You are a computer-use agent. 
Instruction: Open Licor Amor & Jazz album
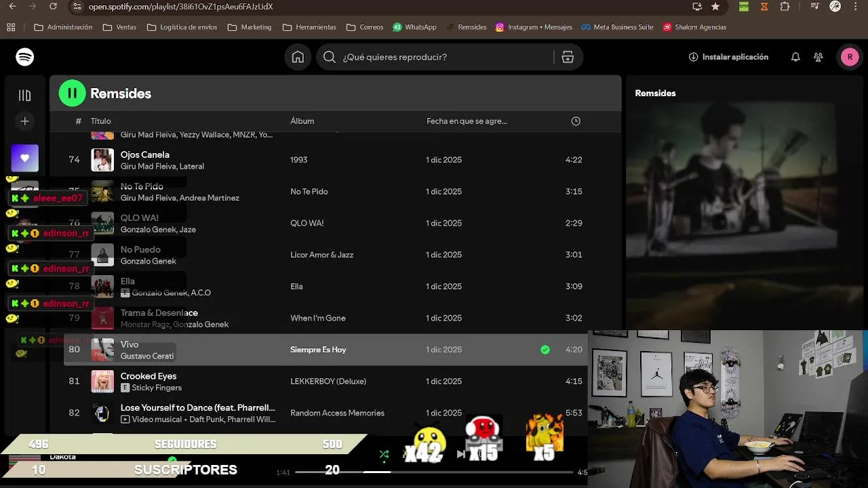tap(322, 255)
